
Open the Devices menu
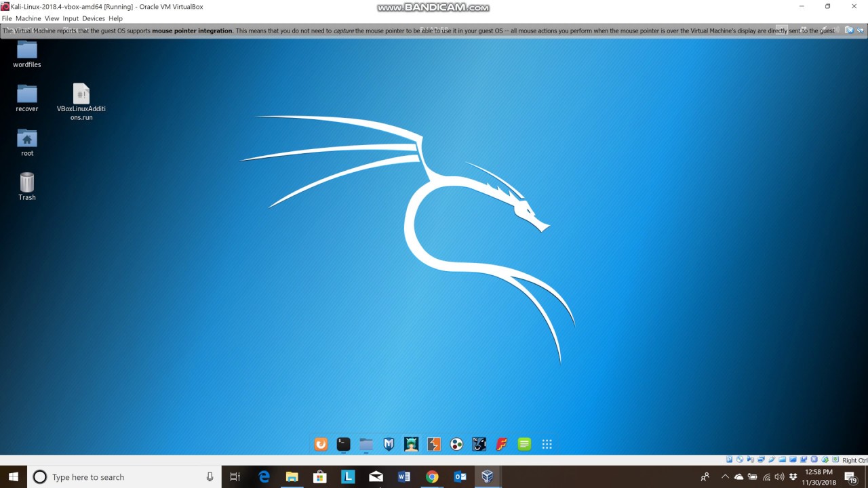point(94,18)
